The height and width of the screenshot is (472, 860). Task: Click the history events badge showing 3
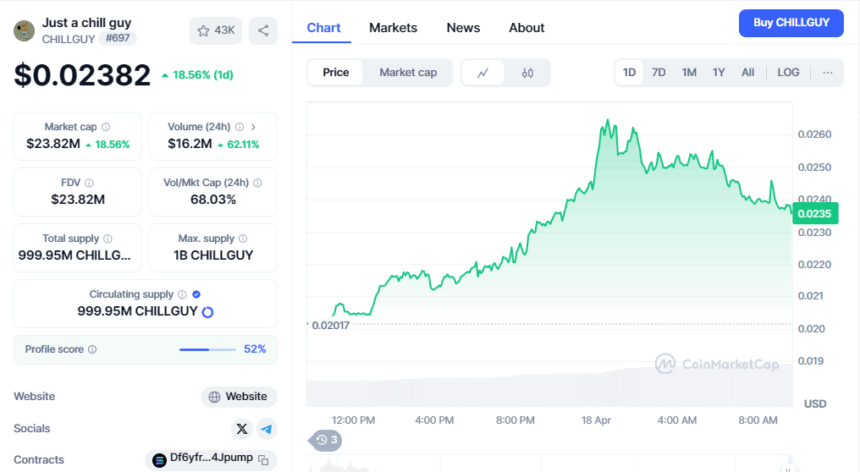[x=327, y=440]
